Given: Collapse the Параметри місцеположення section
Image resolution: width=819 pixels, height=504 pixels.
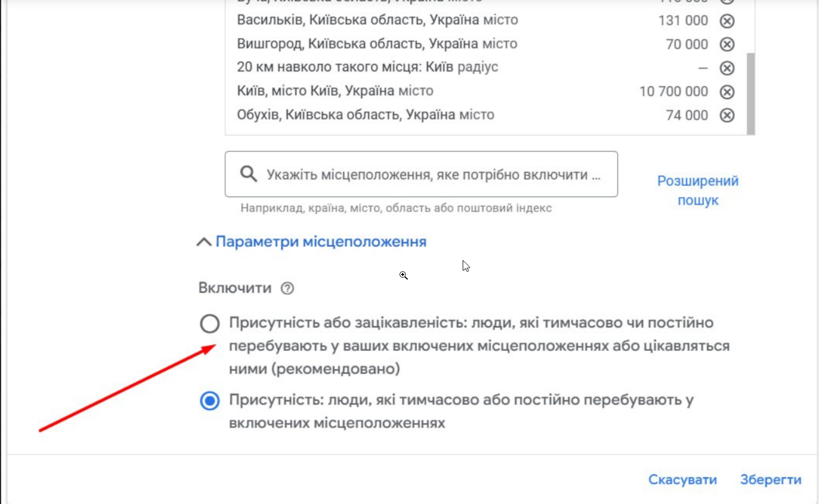Looking at the screenshot, I should coord(312,242).
